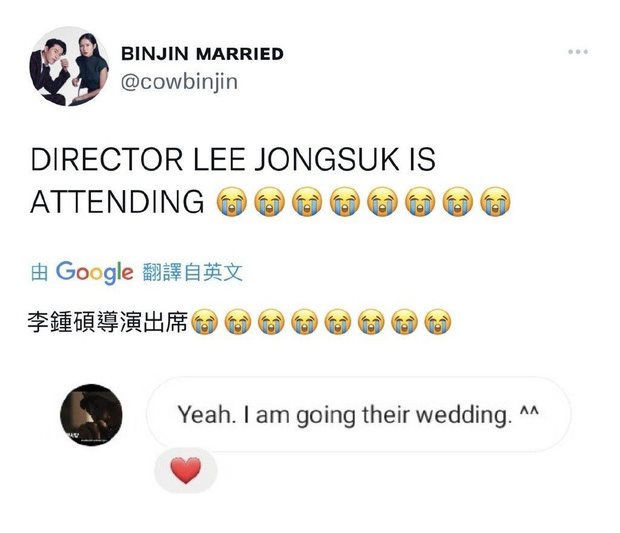Click the ^^ emoticon in the reply bubble
Screen dimensions: 620x533
529,411
